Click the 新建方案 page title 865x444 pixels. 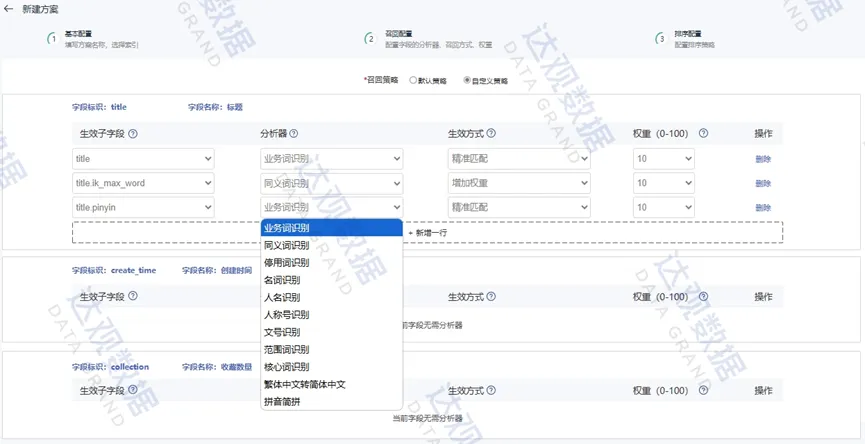[39, 9]
